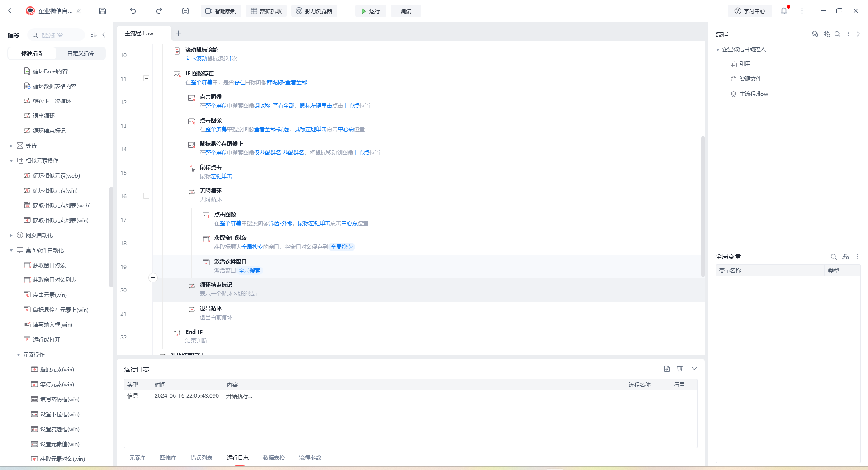Screen dimensions: 868x470
Task: Add a new flow tab
Action: (x=178, y=33)
